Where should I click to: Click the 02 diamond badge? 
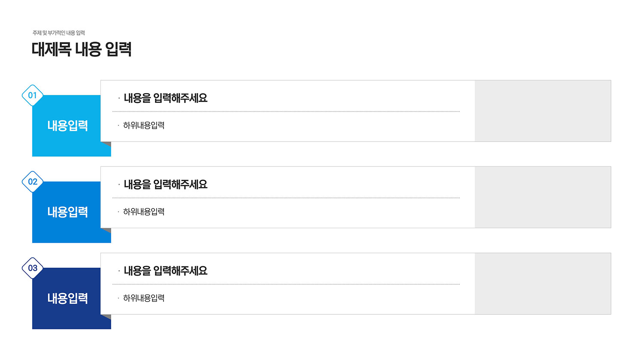tap(33, 181)
